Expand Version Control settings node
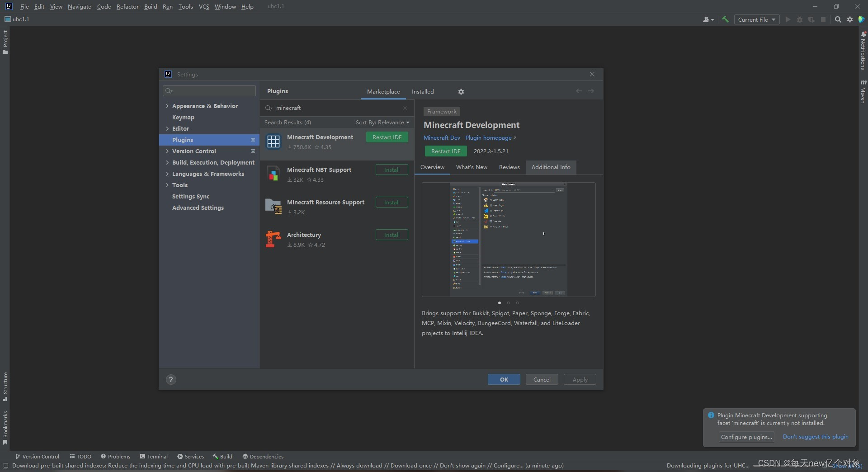868x472 pixels. 167,151
